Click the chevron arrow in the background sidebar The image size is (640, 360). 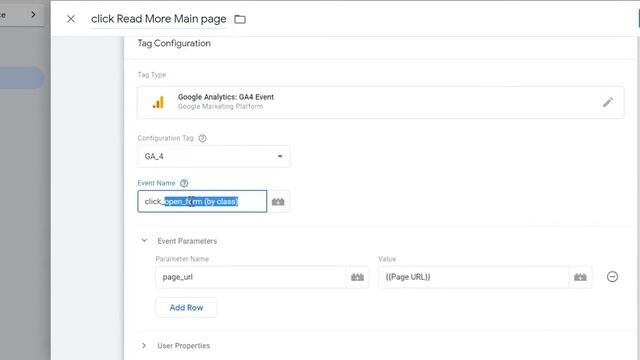33,15
